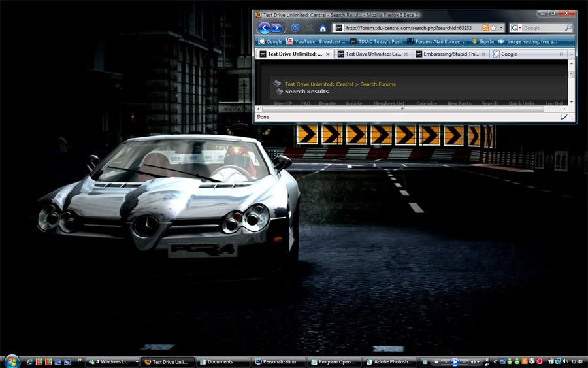
Task: Open the YouTube - Broadcast bookmark
Action: [x=316, y=41]
